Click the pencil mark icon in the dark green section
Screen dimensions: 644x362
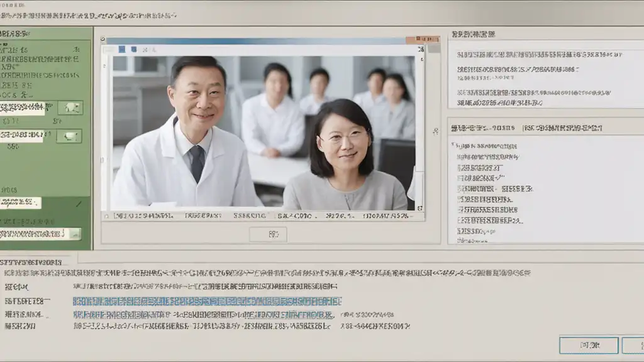79,204
